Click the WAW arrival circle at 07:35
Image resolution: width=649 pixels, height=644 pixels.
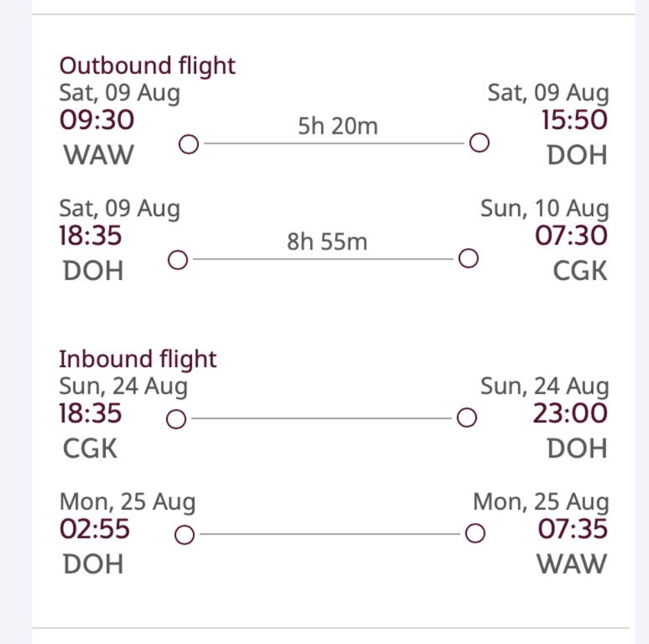point(475,533)
